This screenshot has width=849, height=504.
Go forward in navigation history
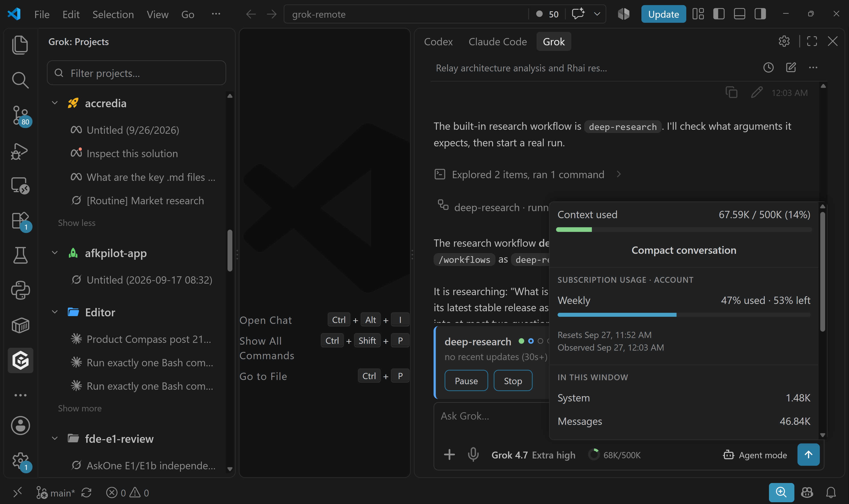tap(271, 14)
